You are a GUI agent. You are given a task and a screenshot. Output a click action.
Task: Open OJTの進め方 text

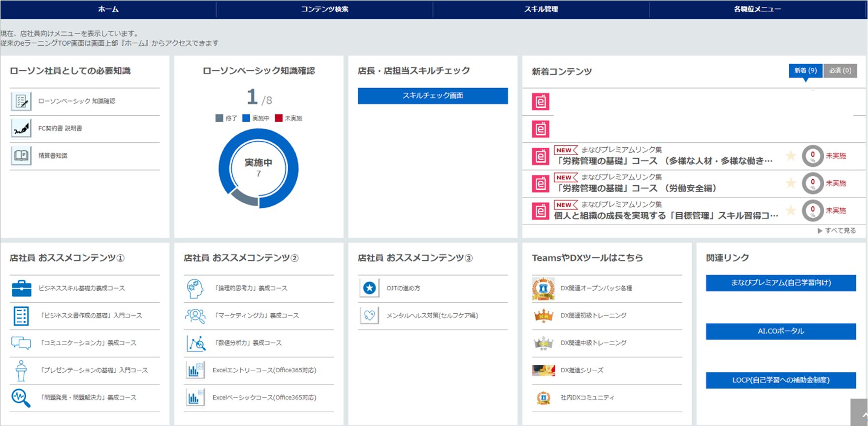403,288
